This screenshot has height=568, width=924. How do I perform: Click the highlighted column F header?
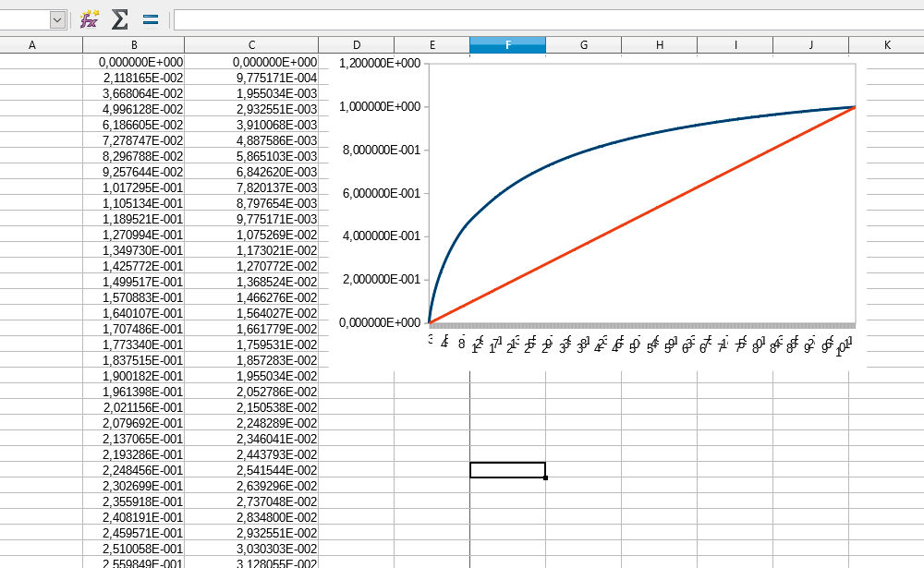(x=507, y=45)
